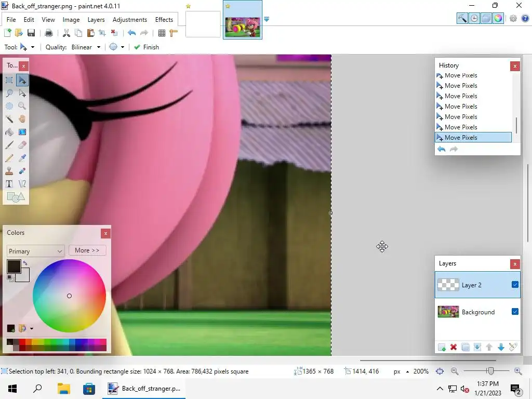Open the Effects menu
532x399 pixels.
[164, 20]
